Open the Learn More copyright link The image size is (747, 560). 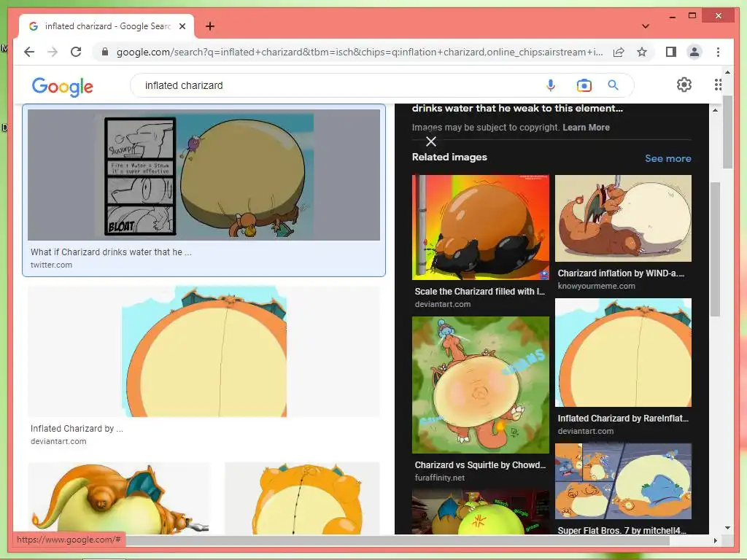coord(586,127)
